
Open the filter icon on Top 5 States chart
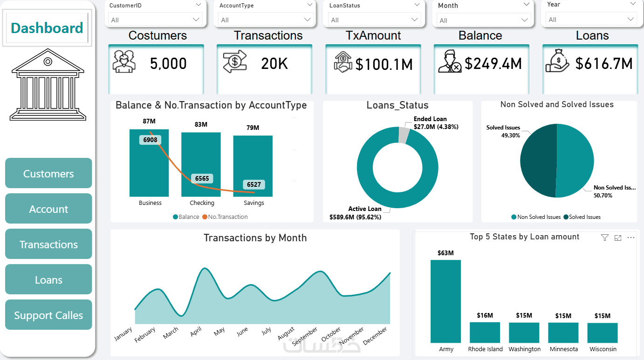[605, 238]
